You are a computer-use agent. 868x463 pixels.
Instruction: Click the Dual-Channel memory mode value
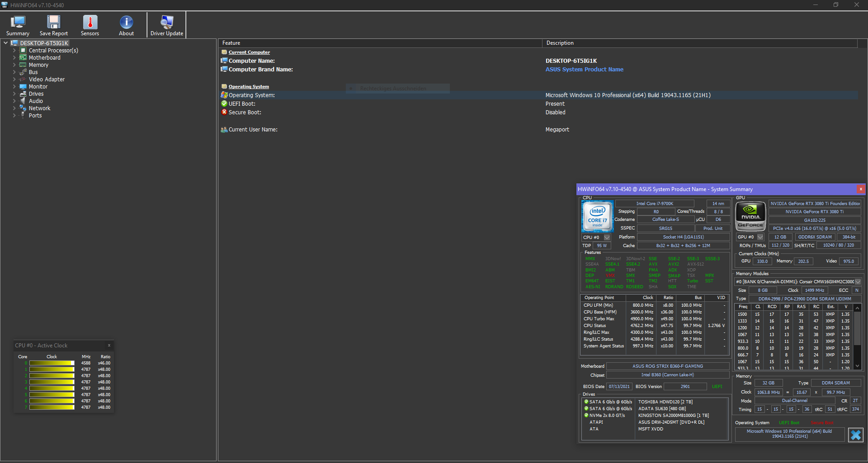[794, 401]
